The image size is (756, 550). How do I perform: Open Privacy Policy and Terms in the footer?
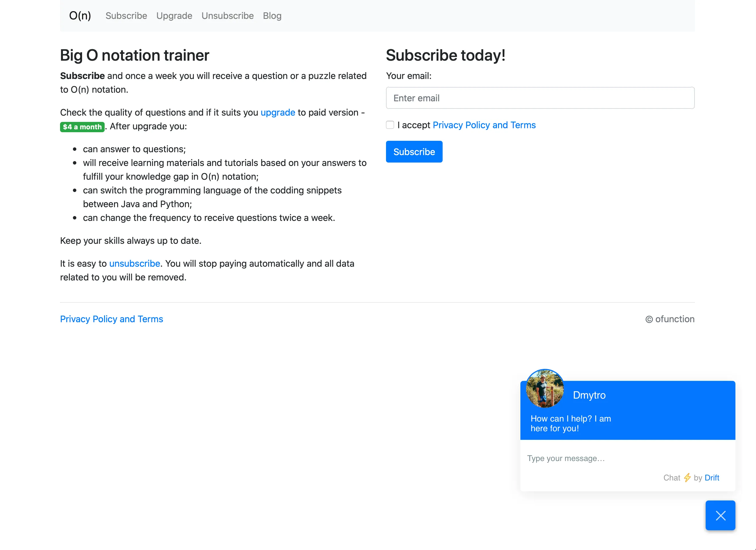(111, 319)
